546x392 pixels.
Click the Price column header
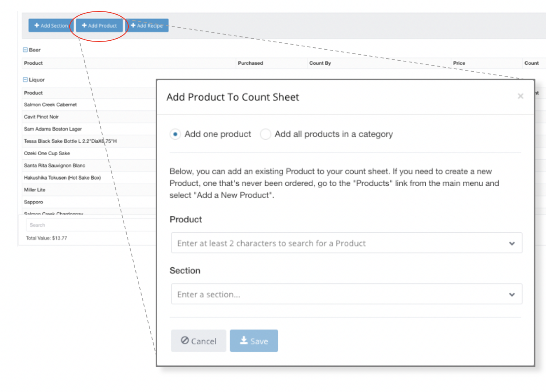click(459, 63)
